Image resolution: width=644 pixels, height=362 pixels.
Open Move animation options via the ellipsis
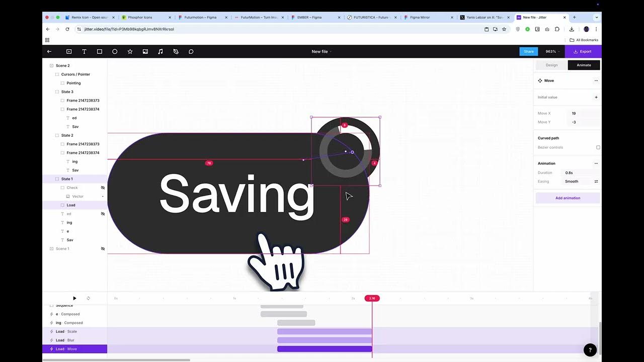coord(596,80)
